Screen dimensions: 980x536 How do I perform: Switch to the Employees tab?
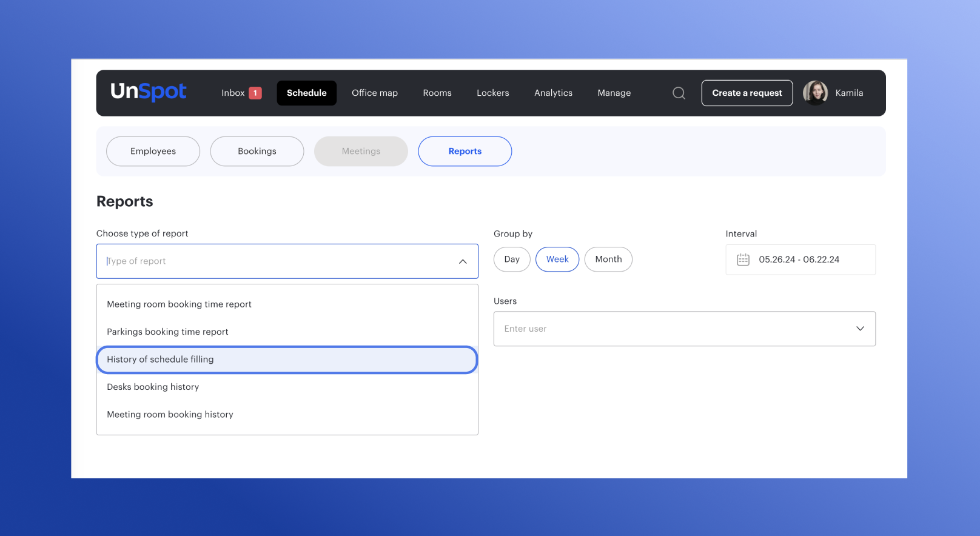pos(153,151)
